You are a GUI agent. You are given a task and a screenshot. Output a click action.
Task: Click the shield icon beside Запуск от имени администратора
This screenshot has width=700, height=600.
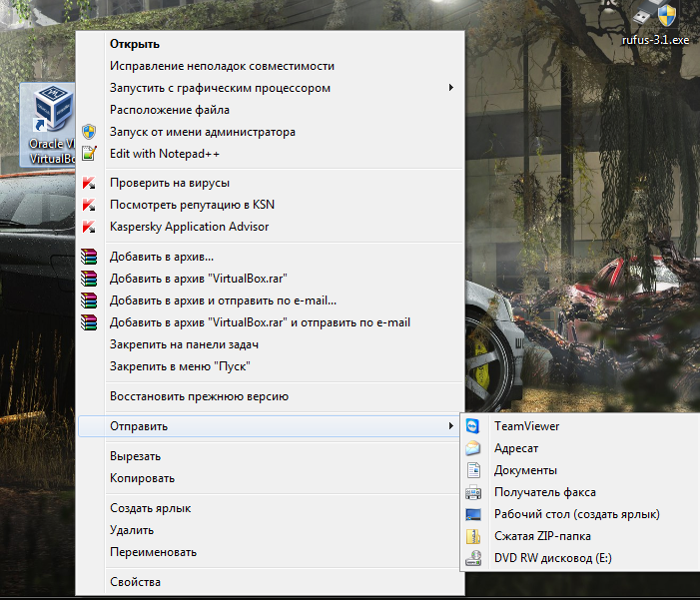click(89, 132)
